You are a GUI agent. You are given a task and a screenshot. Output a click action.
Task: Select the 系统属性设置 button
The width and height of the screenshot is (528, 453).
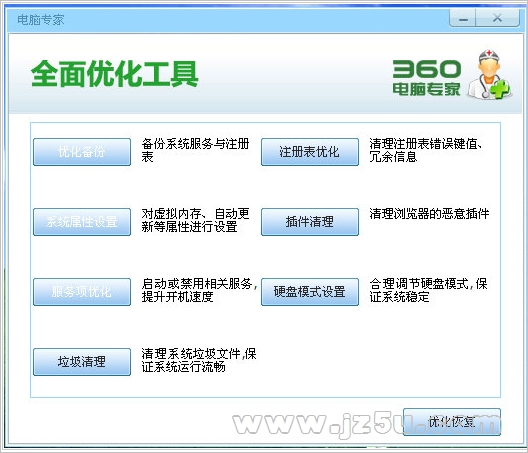(82, 222)
